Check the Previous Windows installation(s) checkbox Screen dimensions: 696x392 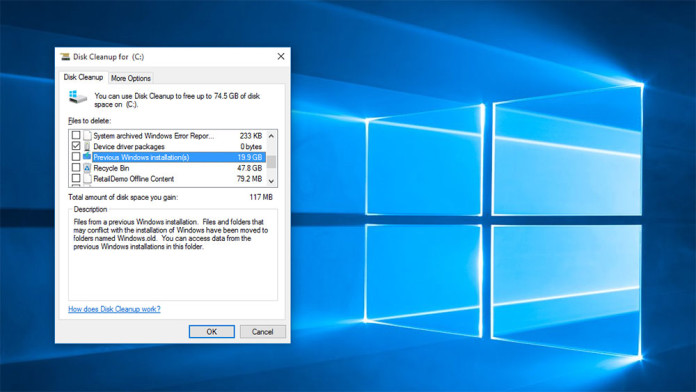tap(76, 157)
